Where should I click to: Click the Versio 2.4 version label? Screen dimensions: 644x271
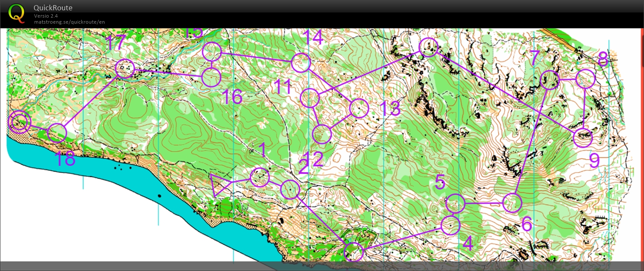(x=46, y=16)
